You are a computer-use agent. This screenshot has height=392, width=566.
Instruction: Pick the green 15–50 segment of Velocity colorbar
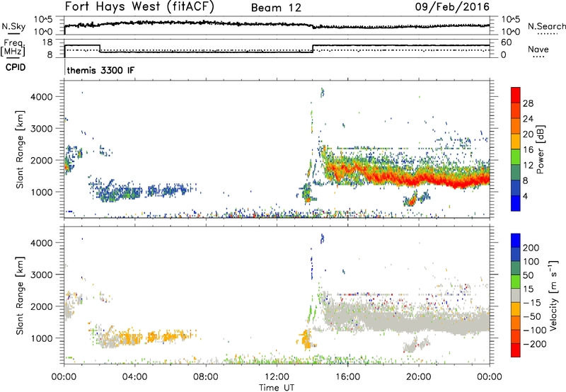tap(516, 282)
